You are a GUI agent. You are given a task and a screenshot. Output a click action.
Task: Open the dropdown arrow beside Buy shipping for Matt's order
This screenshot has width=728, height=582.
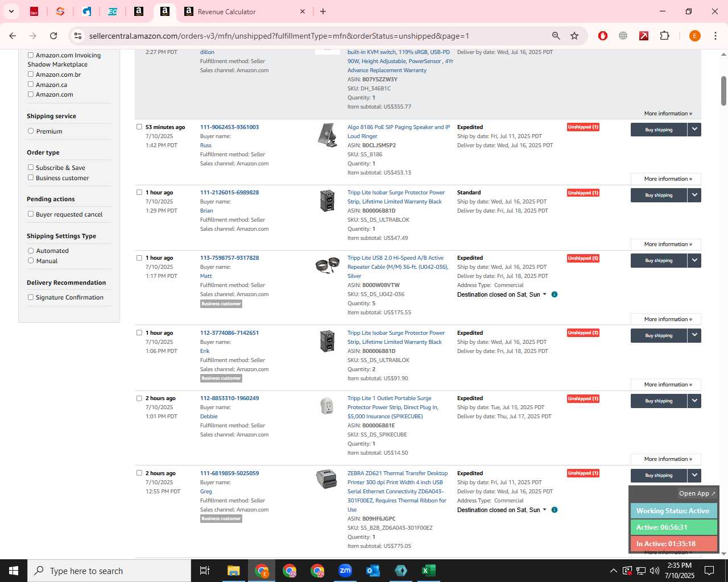[x=694, y=260]
